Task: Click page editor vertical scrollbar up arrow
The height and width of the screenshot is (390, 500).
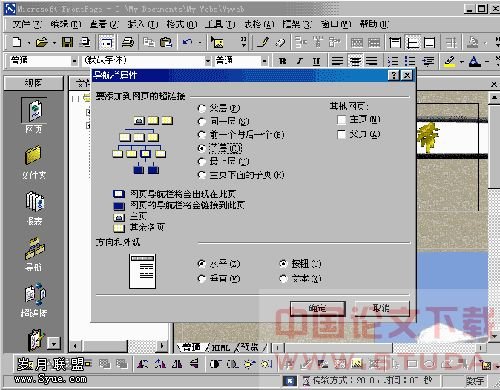Action: 494,98
